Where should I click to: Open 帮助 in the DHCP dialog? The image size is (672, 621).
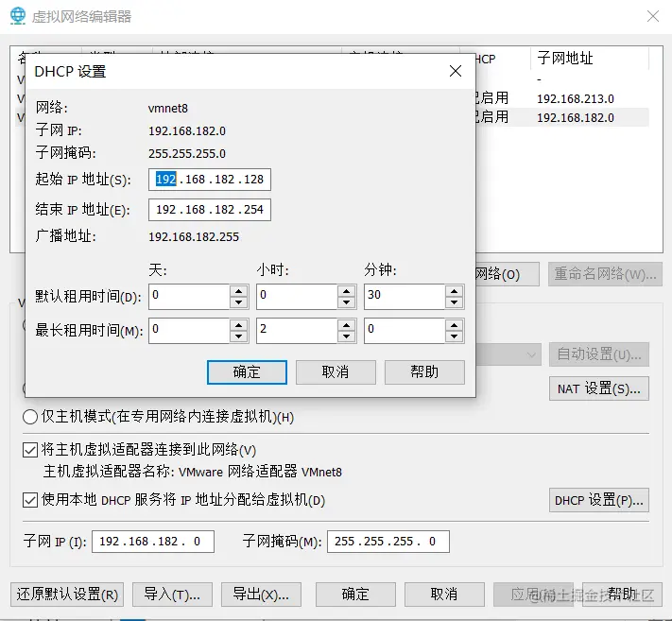pyautogui.click(x=424, y=372)
